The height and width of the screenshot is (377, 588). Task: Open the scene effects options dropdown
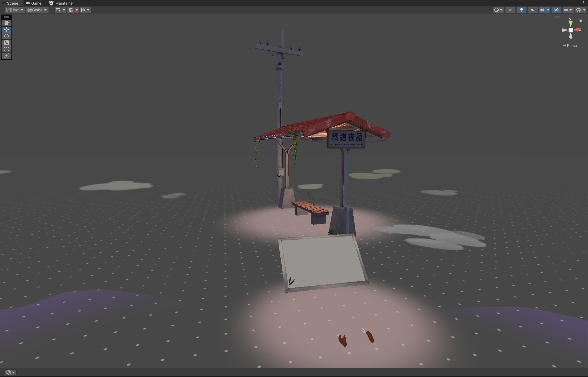(548, 10)
